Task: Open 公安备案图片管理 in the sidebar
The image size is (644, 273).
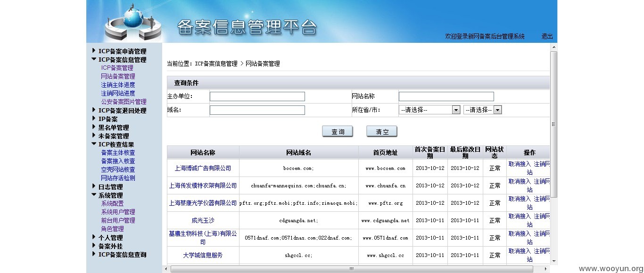Action: pyautogui.click(x=124, y=102)
